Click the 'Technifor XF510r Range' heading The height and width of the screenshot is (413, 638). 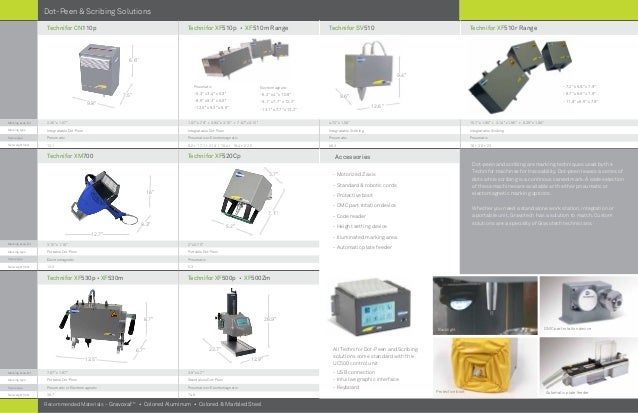tap(503, 28)
